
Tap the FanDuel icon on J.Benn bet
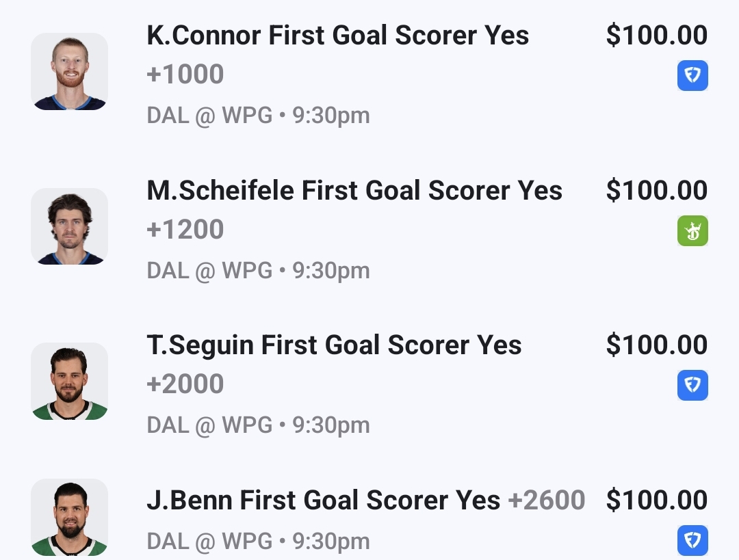(692, 540)
